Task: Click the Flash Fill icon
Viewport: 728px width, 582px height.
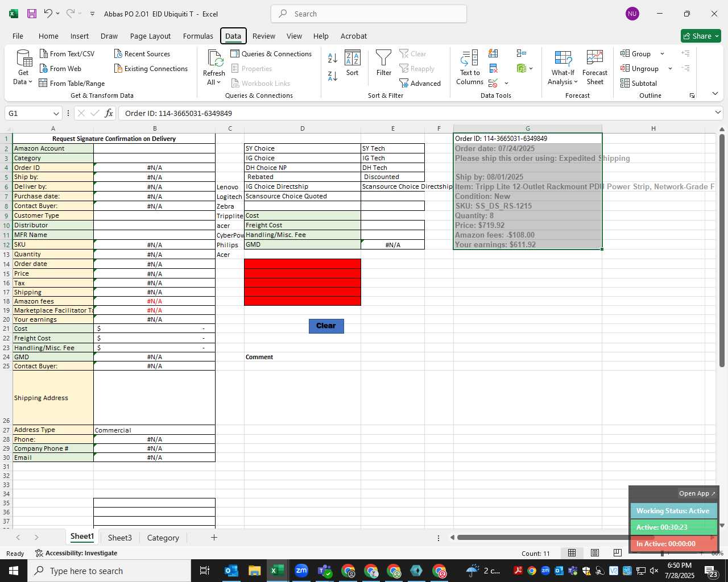Action: pos(493,53)
